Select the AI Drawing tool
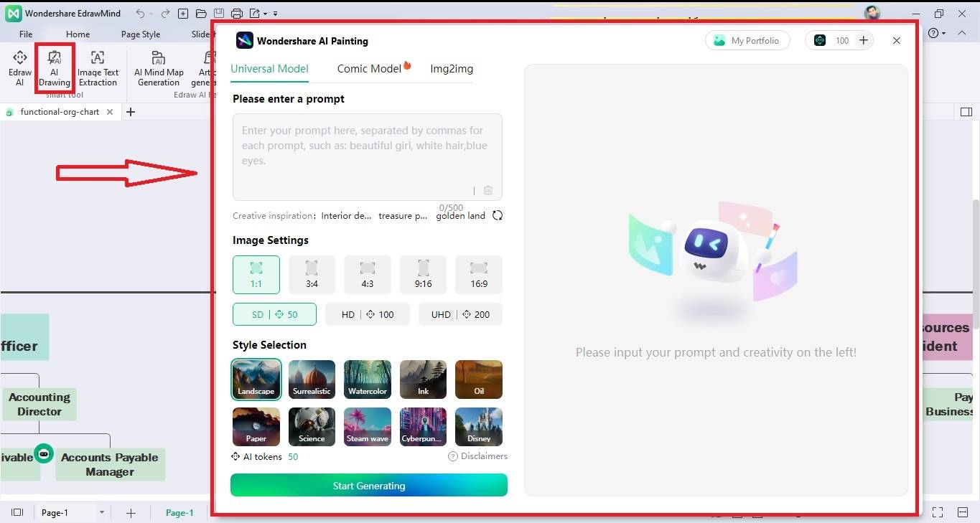 (55, 68)
